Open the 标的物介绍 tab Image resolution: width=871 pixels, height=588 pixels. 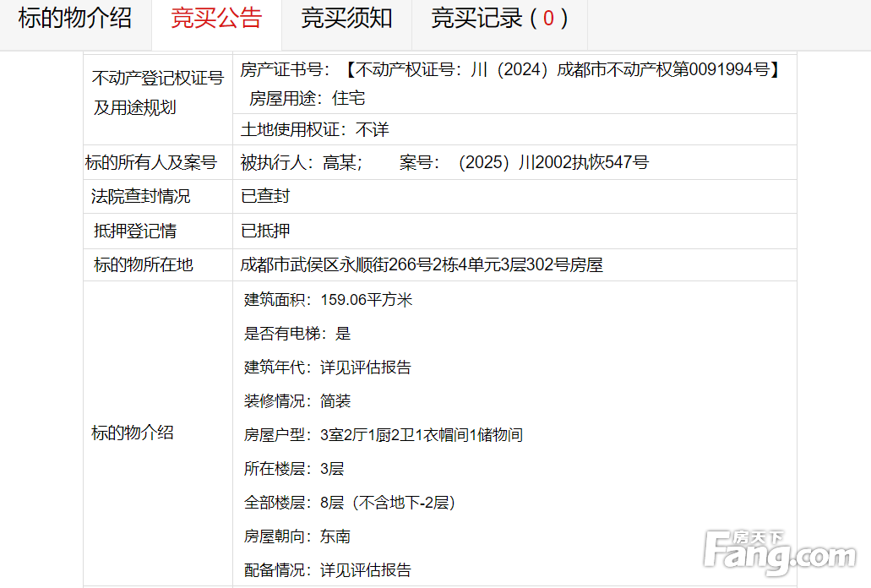tap(75, 19)
